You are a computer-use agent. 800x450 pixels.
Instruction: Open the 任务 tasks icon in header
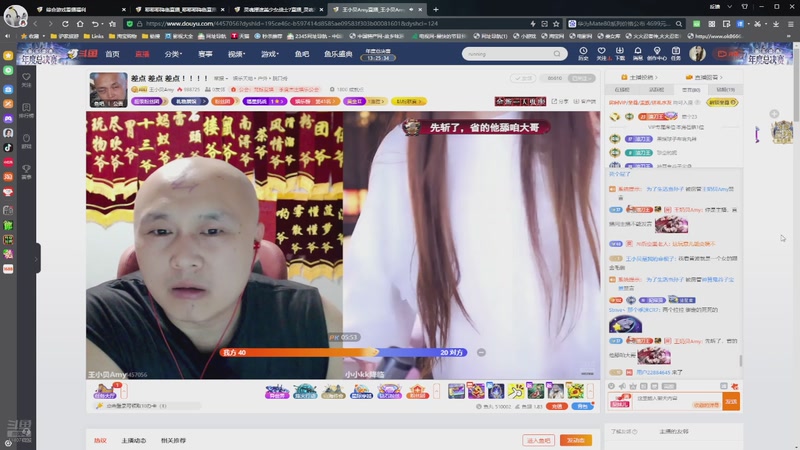pyautogui.click(x=676, y=54)
